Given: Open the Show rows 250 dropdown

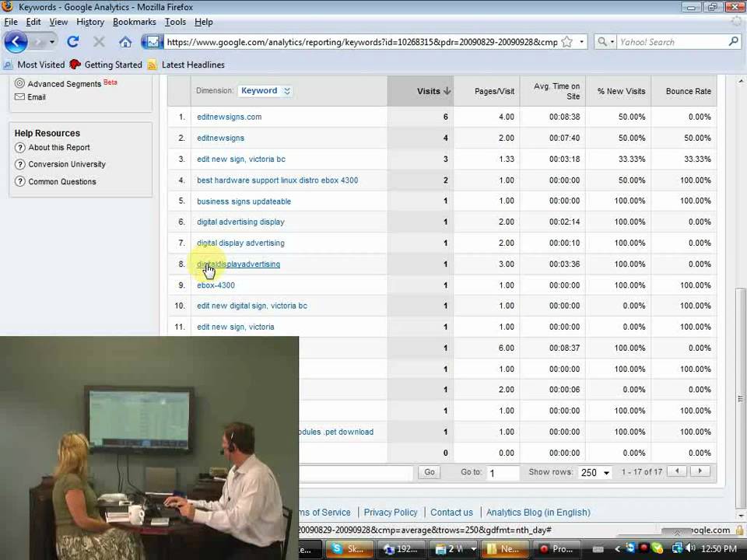Looking at the screenshot, I should pos(594,472).
